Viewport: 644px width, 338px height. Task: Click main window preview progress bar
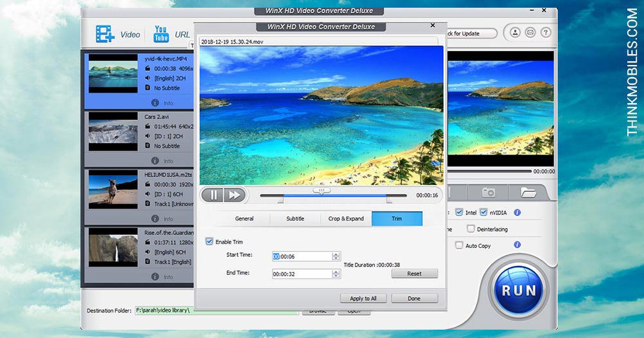[x=489, y=171]
